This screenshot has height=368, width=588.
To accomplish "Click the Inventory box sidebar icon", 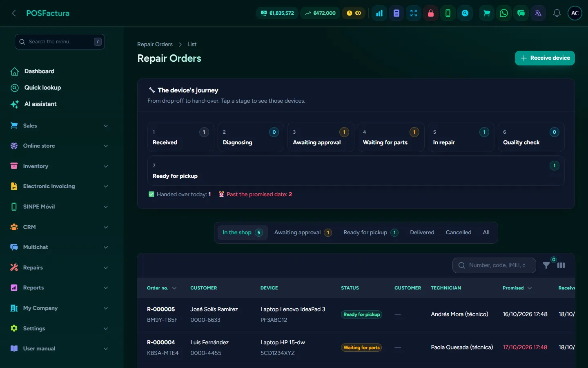I will [x=14, y=166].
